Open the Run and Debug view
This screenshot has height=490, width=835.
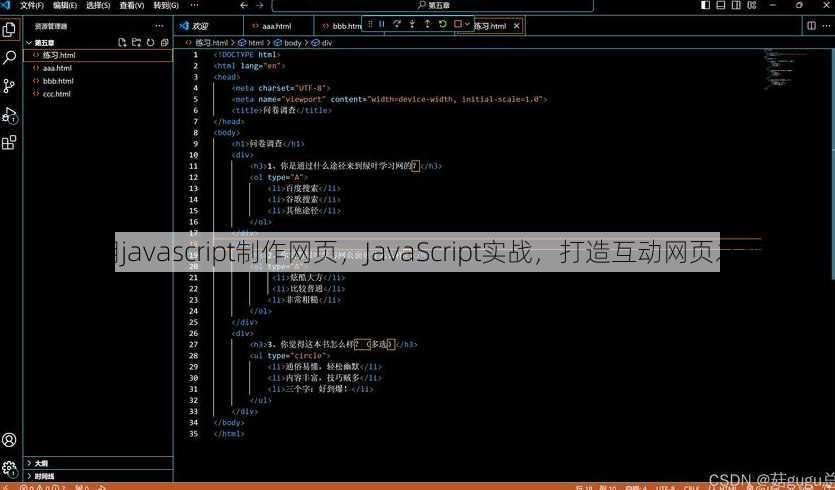pos(9,115)
